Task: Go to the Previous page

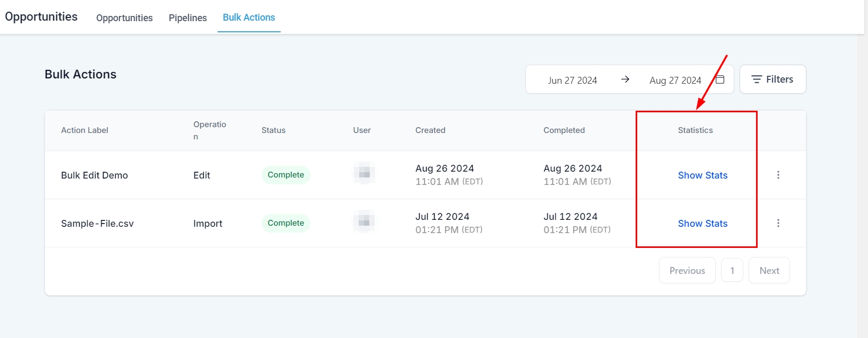Action: [x=687, y=271]
